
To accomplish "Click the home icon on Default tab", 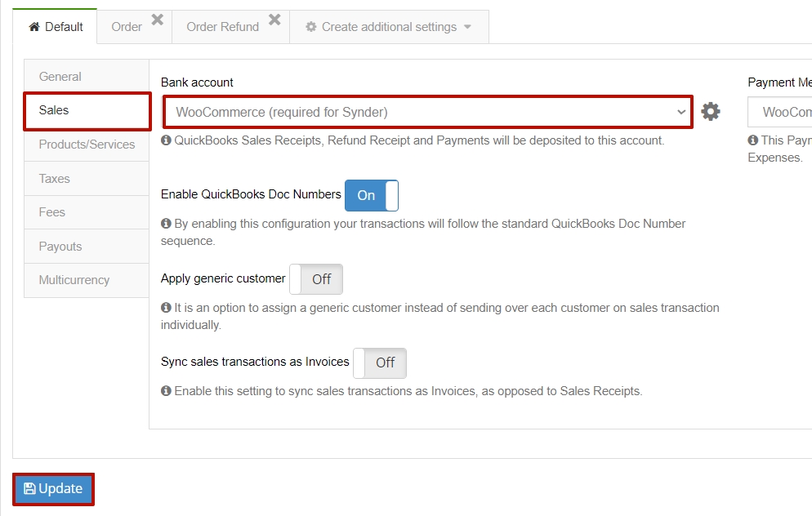I will (34, 26).
